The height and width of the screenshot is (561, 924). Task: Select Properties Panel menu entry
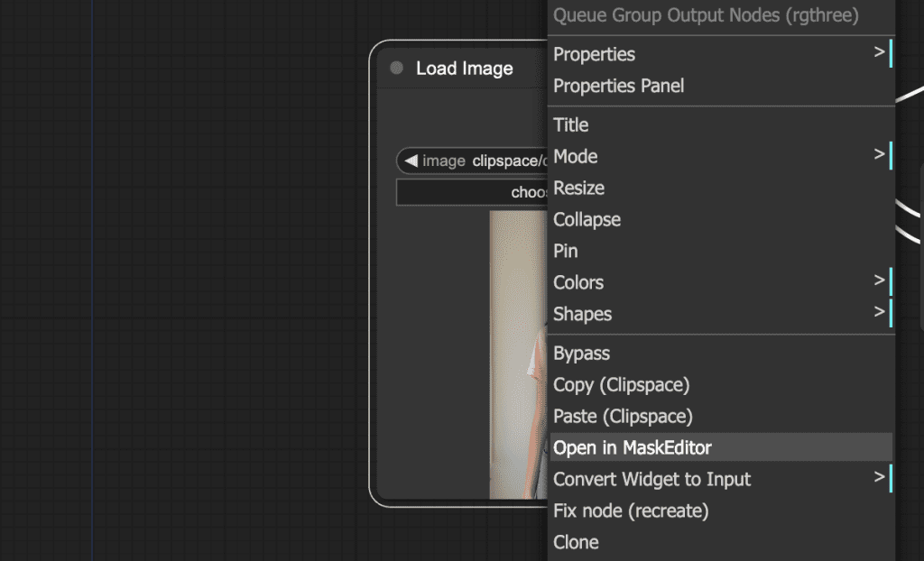point(721,86)
